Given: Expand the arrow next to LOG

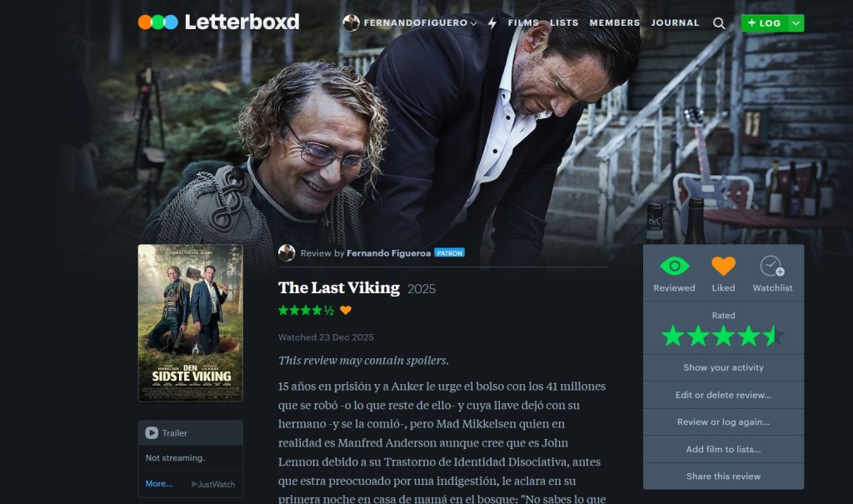Looking at the screenshot, I should (x=796, y=22).
